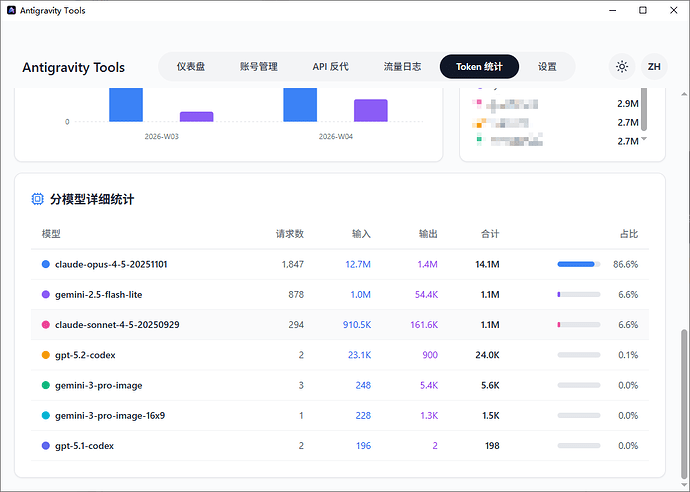Viewport: 690px width, 492px height.
Task: Click the 2026-W04 axis label
Action: (x=336, y=136)
